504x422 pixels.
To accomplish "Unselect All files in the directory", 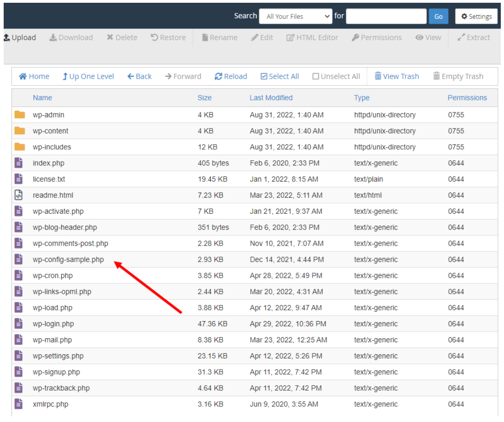I will [336, 76].
